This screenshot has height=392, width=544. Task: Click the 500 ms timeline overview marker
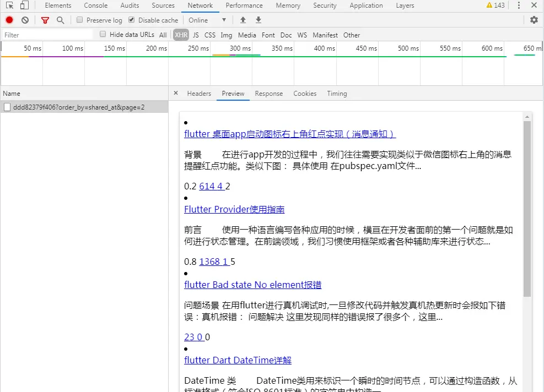pos(408,48)
